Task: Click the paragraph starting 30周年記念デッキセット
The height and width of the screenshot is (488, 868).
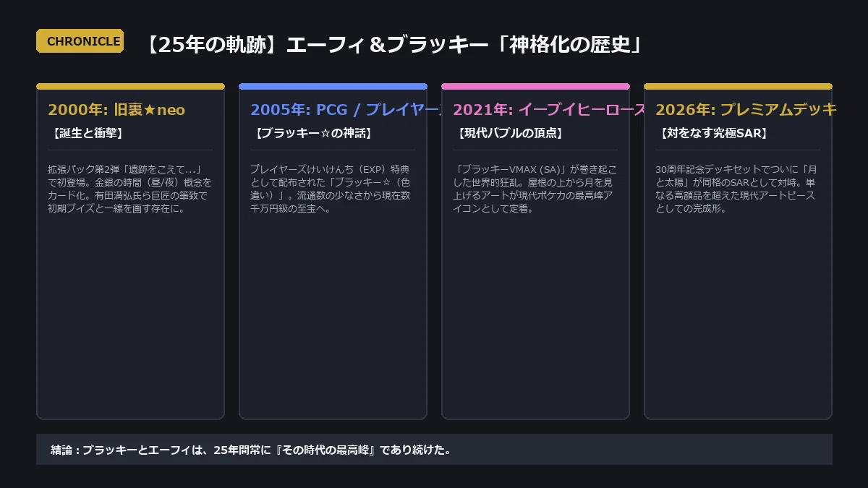Action: coord(738,189)
